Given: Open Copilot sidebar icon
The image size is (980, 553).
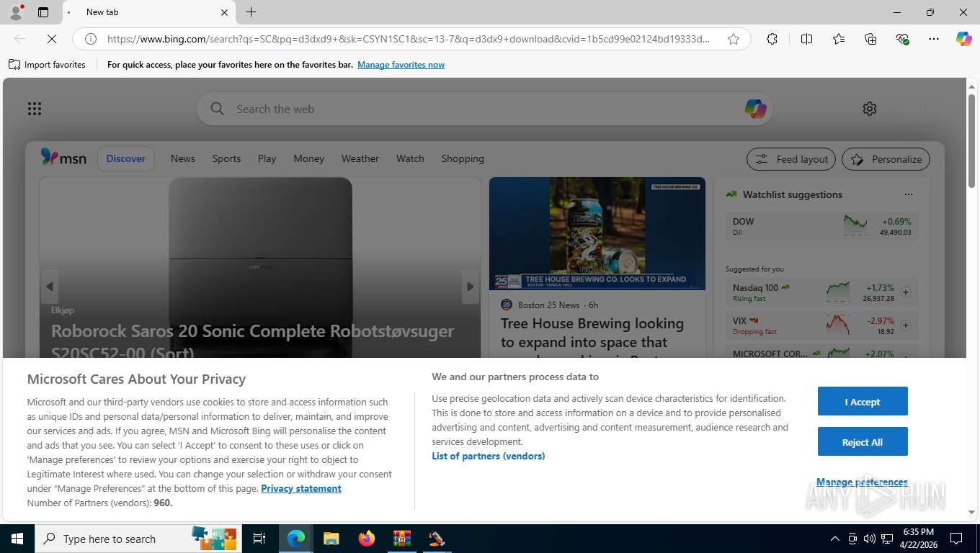Looking at the screenshot, I should tap(963, 39).
